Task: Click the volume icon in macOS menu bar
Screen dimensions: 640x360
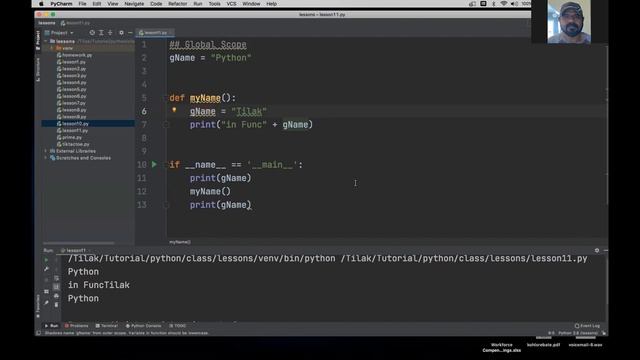Action: [x=514, y=4]
